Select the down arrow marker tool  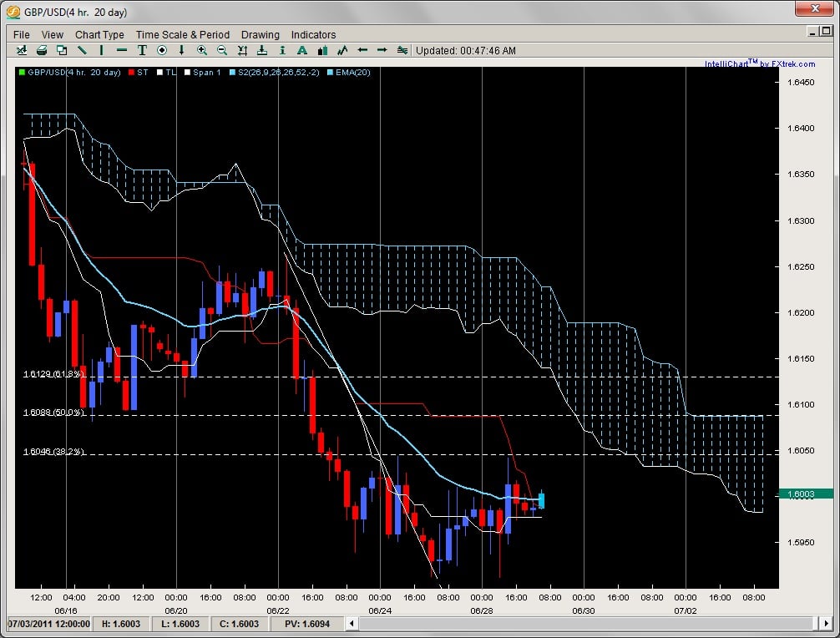click(181, 50)
